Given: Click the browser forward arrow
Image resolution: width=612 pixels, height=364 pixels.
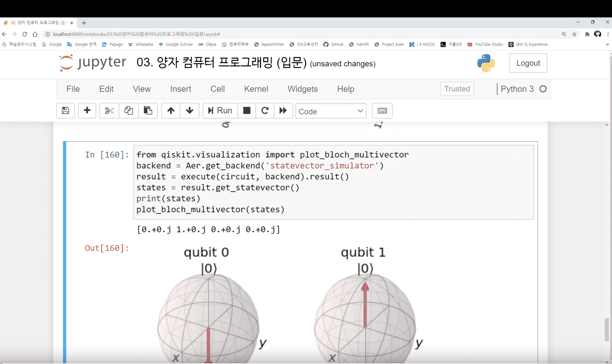Looking at the screenshot, I should 14,34.
